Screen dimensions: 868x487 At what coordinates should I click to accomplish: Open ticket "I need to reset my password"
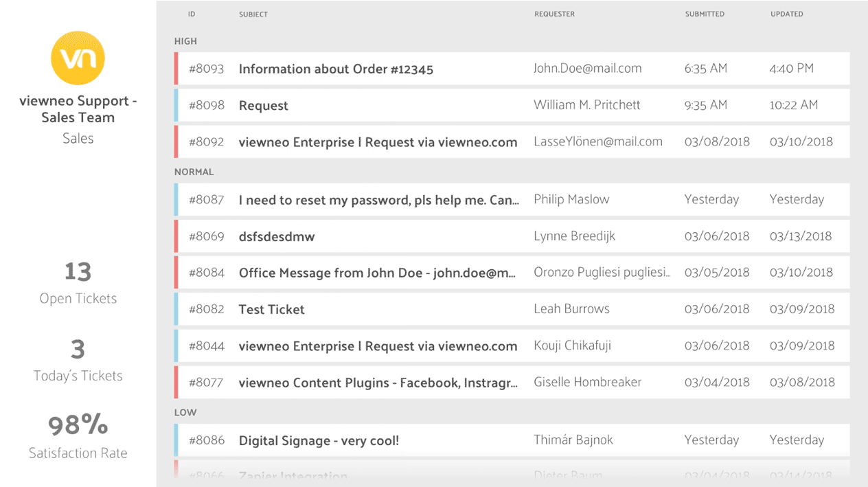pos(379,200)
